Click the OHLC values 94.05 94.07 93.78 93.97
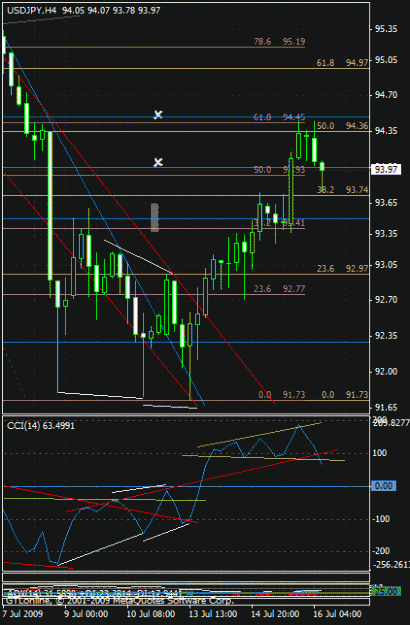Viewport: 410px width, 625px height. 111,11
